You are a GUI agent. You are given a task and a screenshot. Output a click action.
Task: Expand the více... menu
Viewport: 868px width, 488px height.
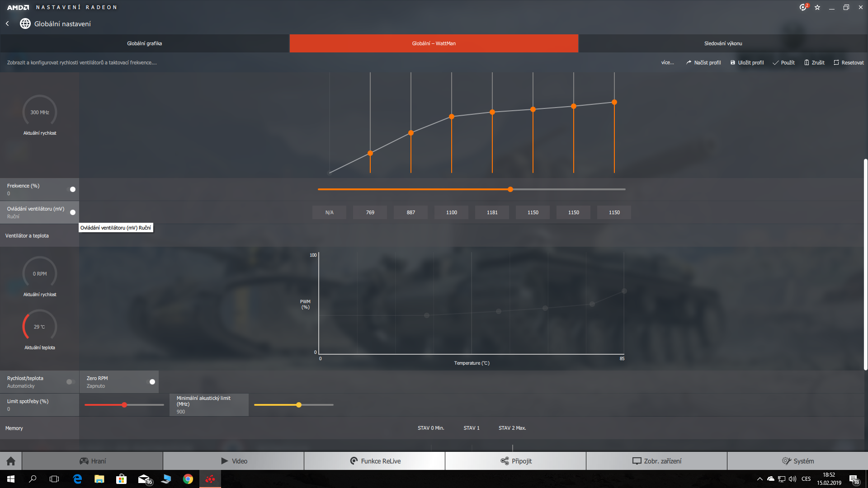[667, 62]
